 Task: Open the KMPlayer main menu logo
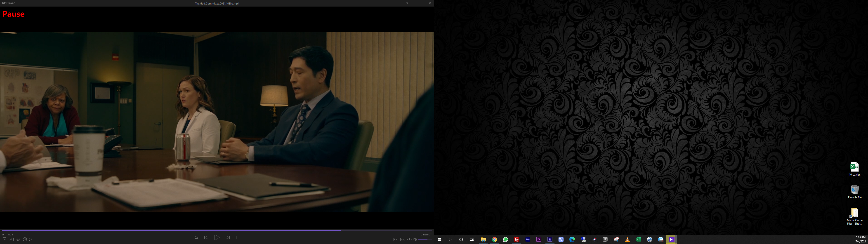pos(8,3)
